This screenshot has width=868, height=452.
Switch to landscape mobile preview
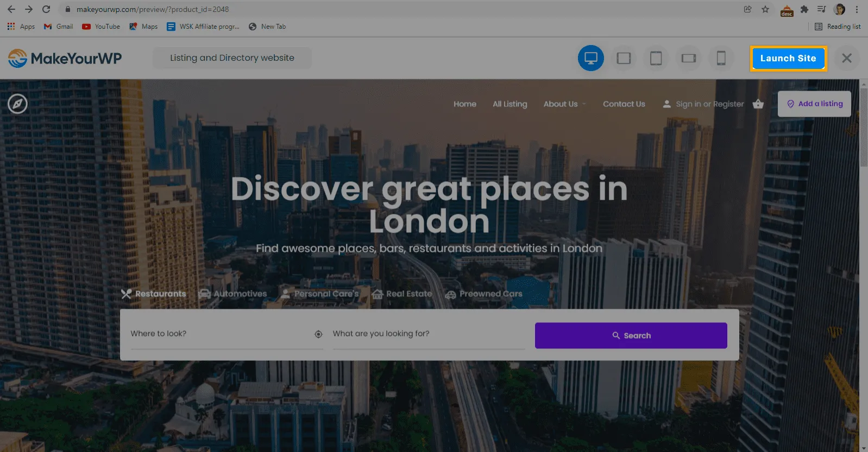coord(689,58)
